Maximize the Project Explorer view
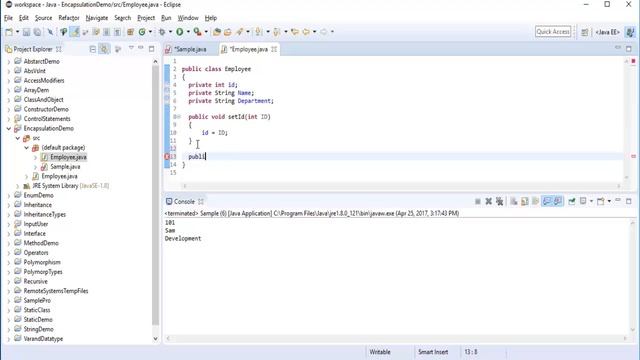The image size is (640, 360). click(x=151, y=49)
